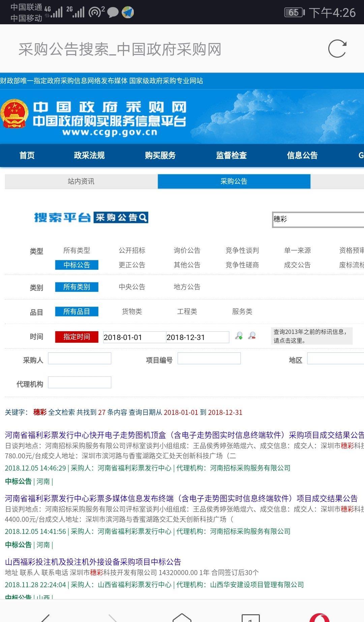Image resolution: width=364 pixels, height=622 pixels.
Task: Click the 2018.12.05 14:46:29 result metadata line
Action: pos(148,468)
